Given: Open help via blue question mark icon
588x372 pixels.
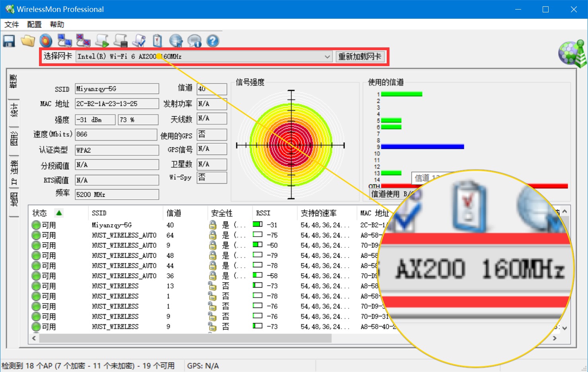Looking at the screenshot, I should pos(213,41).
